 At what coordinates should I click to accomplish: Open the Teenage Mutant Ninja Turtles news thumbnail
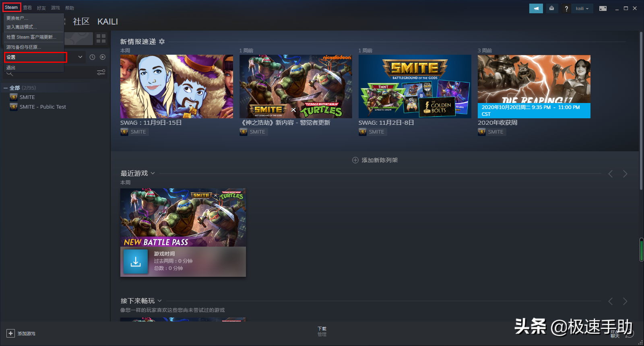click(x=296, y=86)
